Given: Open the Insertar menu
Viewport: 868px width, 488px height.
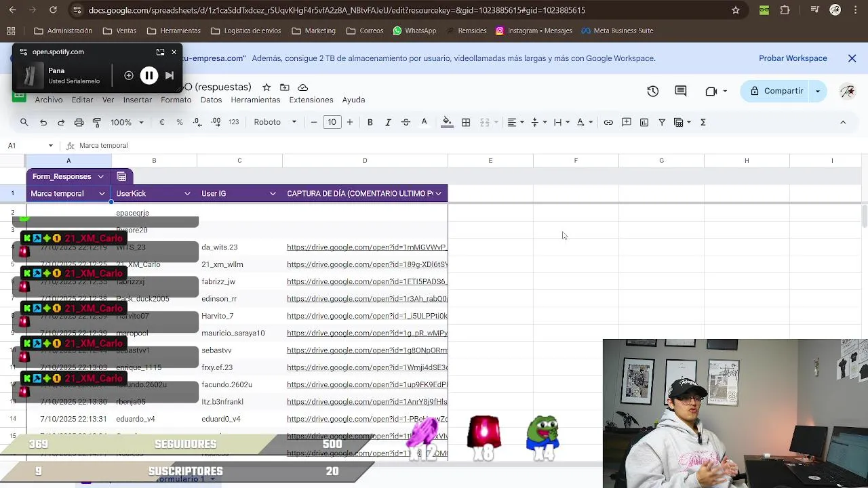Looking at the screenshot, I should point(138,100).
